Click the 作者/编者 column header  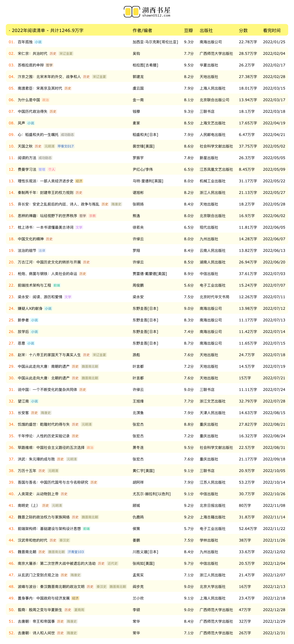pos(142,30)
